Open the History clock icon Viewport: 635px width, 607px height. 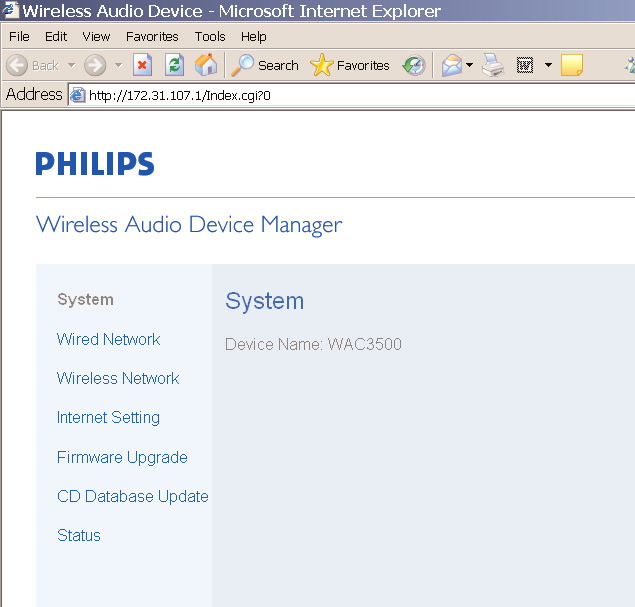tap(414, 65)
